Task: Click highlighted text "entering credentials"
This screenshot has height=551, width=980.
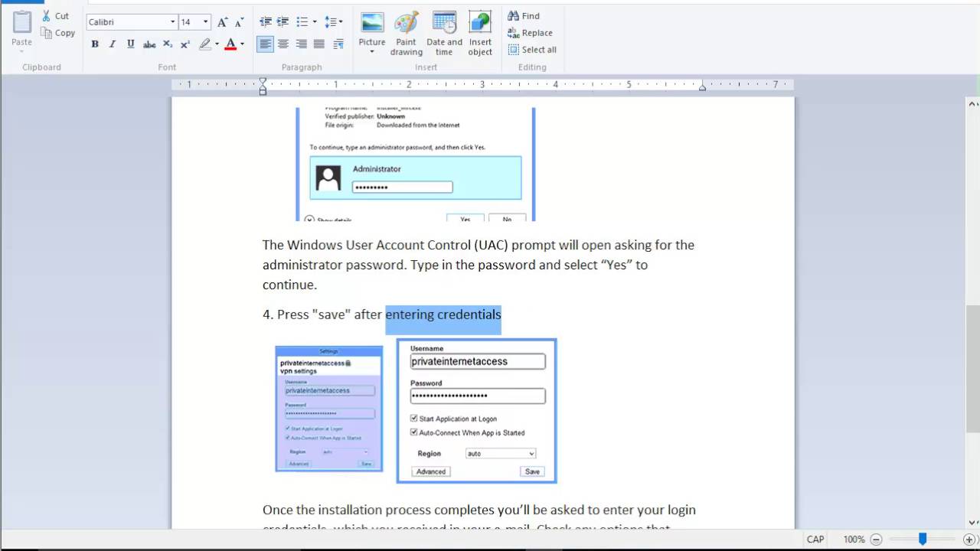Action: point(443,315)
